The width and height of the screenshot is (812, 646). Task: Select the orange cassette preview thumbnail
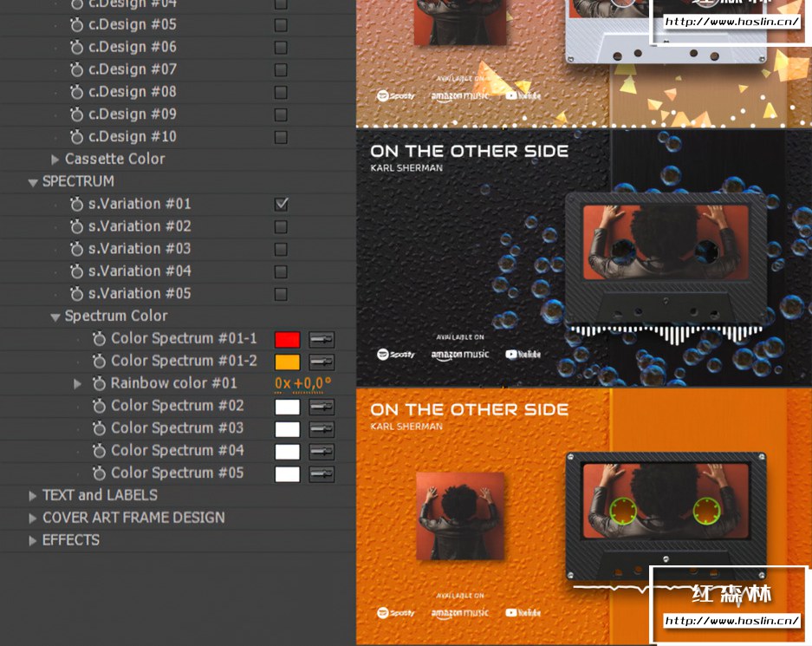(584, 517)
